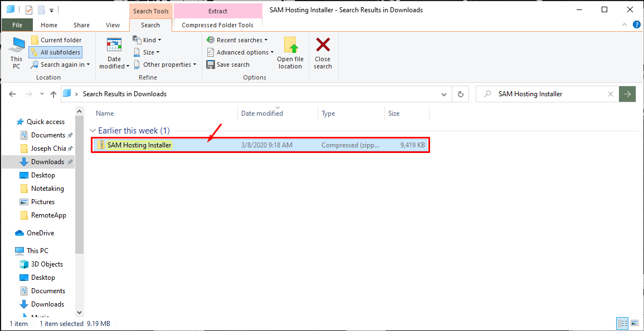Click Open file location

290,53
